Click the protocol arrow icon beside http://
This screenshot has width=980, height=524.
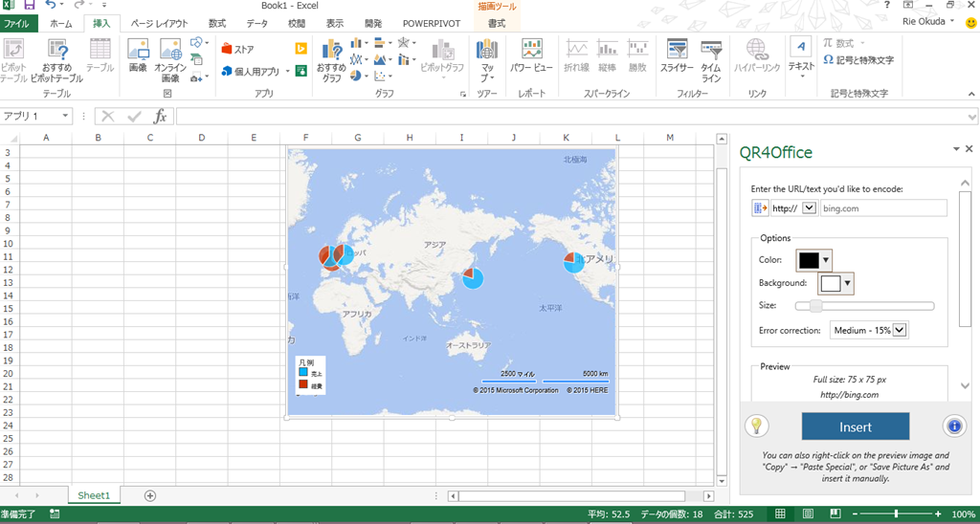(x=760, y=208)
